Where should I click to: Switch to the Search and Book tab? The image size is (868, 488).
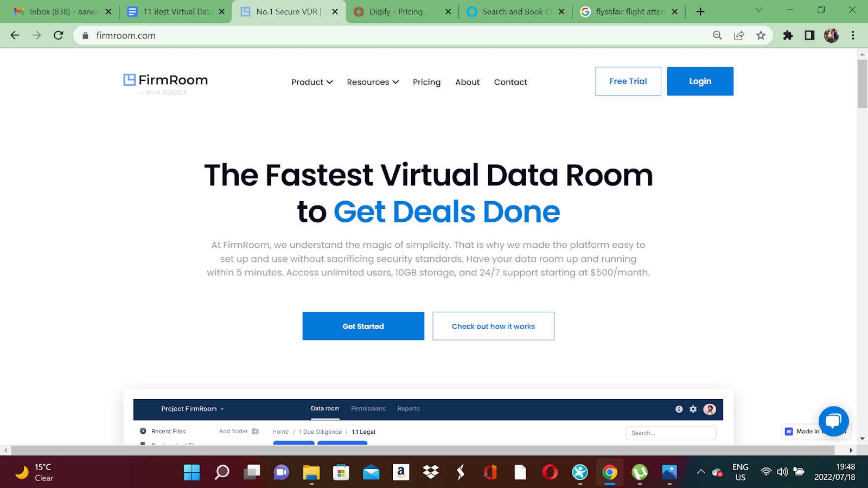(515, 11)
